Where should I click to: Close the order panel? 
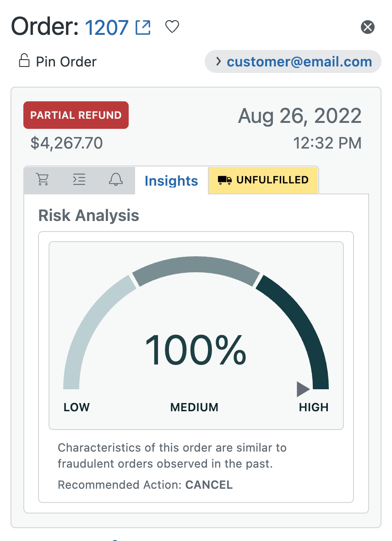click(368, 27)
